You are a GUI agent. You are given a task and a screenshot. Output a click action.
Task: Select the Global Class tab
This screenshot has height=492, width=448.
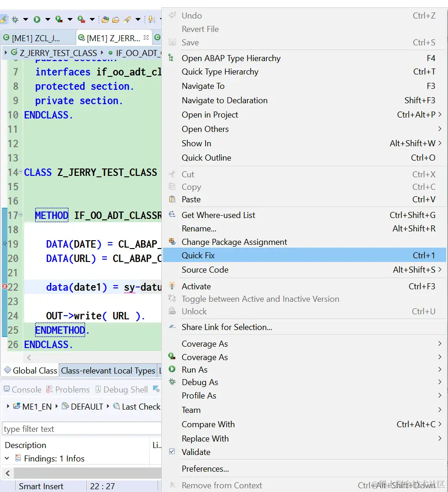pos(31,371)
